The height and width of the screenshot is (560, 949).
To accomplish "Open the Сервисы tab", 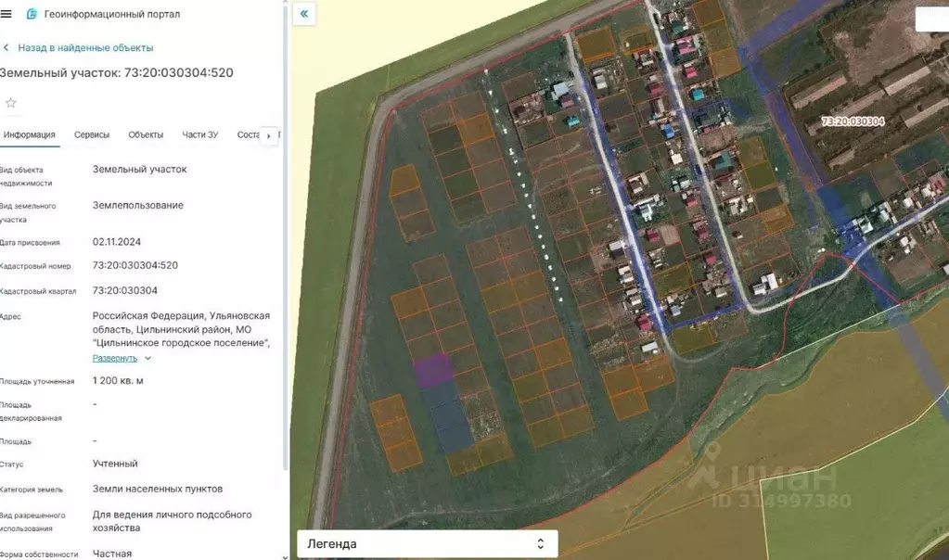I will tap(92, 134).
